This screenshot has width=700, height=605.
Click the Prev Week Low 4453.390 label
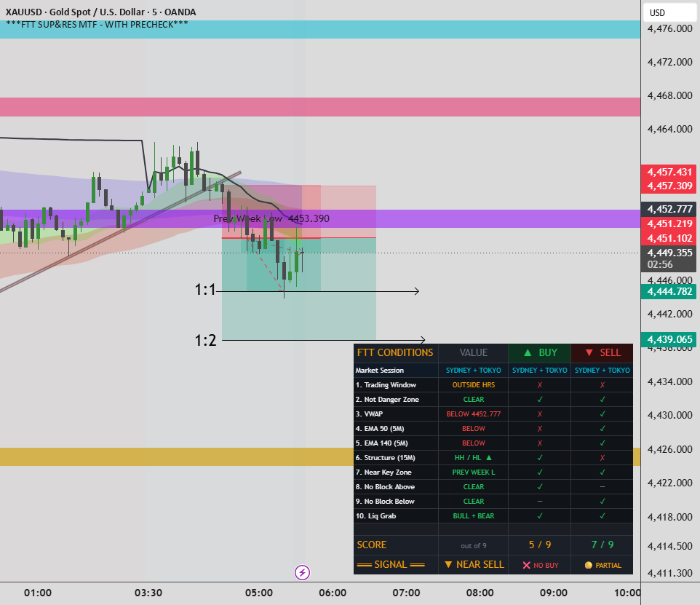[271, 218]
